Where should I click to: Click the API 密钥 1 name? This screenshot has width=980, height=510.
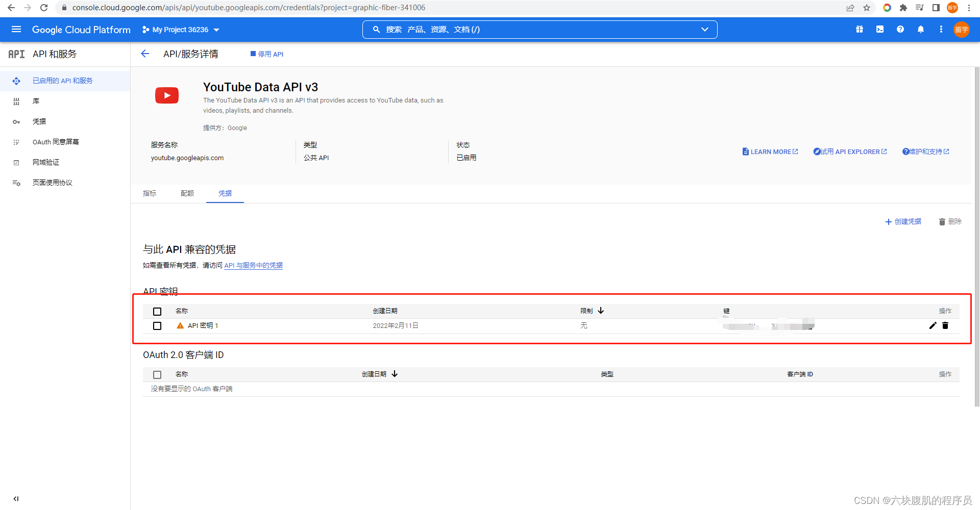[x=203, y=325]
